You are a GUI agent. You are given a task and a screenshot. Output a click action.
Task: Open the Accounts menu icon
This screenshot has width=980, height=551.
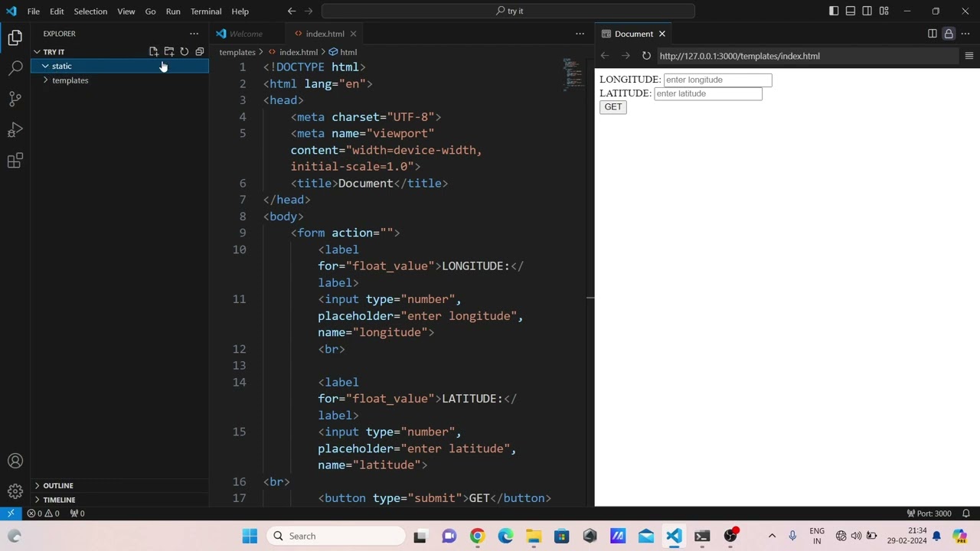pyautogui.click(x=15, y=461)
